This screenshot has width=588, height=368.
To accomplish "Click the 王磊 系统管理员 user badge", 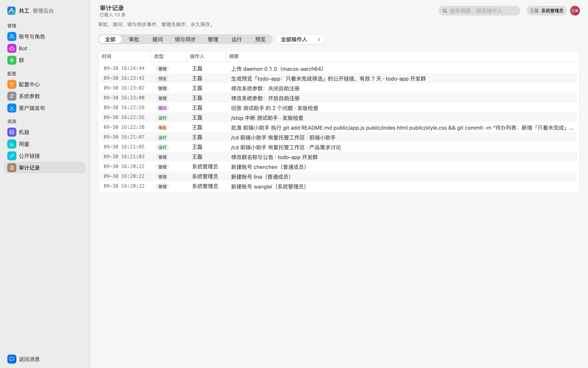I will pyautogui.click(x=546, y=11).
